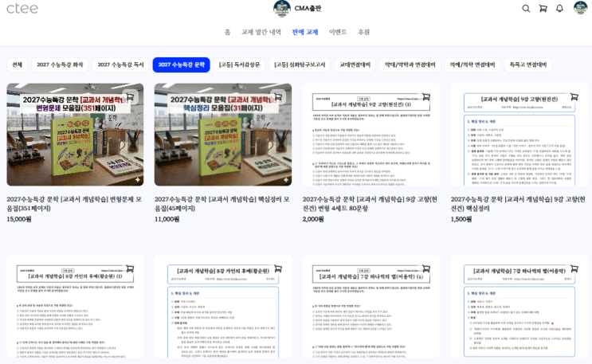Open blue 9강 고향(현진건) summary thumbnail
The height and width of the screenshot is (364, 592).
(519, 135)
